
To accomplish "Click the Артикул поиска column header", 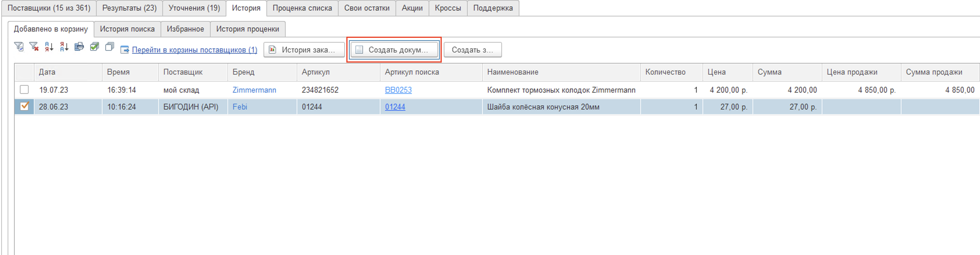I will tap(431, 72).
